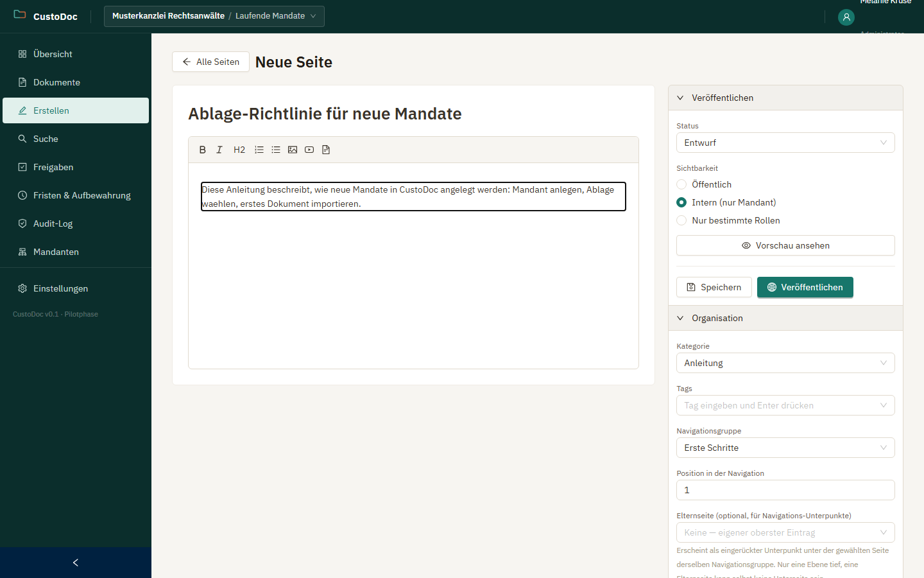Toggle italic formatting in editor toolbar
Viewport: 924px width, 578px height.
[219, 150]
